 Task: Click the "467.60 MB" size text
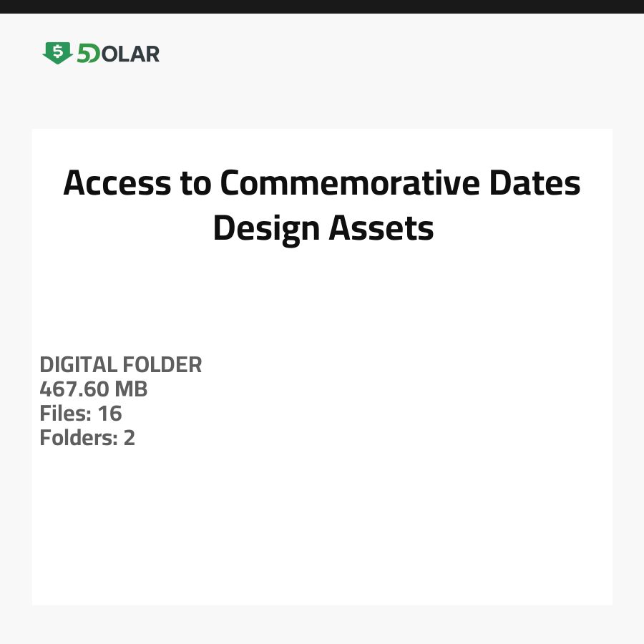94,389
